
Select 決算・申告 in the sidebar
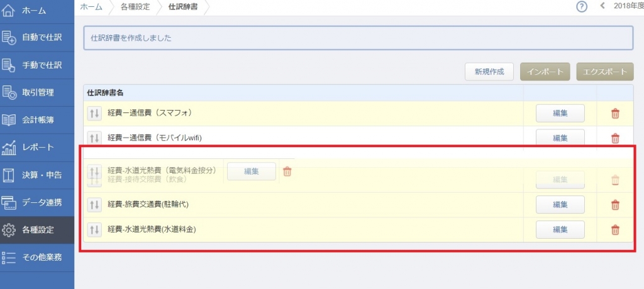click(x=37, y=175)
